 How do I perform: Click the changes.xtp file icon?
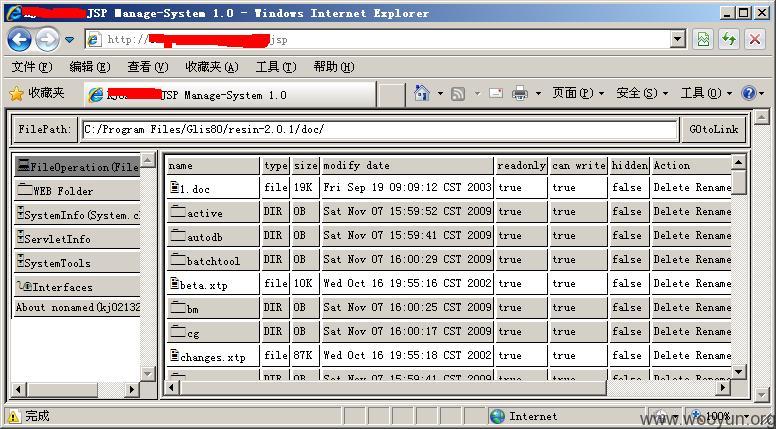click(174, 355)
